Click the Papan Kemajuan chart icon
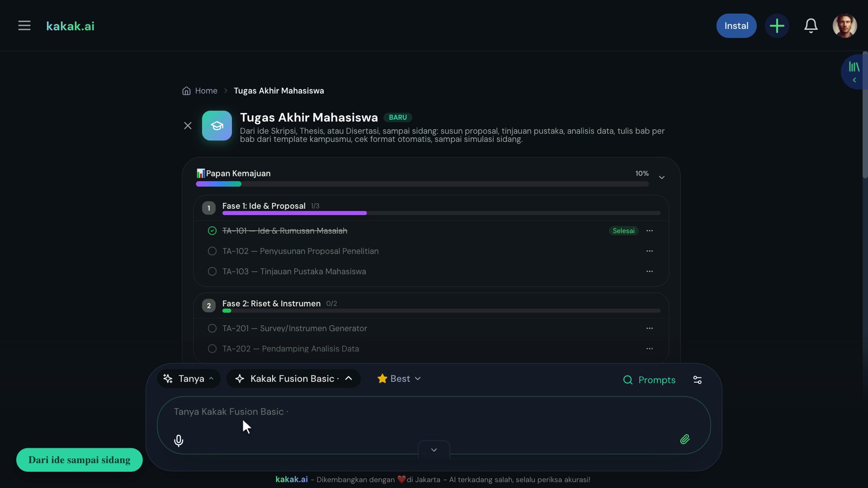The height and width of the screenshot is (488, 868). [x=200, y=174]
